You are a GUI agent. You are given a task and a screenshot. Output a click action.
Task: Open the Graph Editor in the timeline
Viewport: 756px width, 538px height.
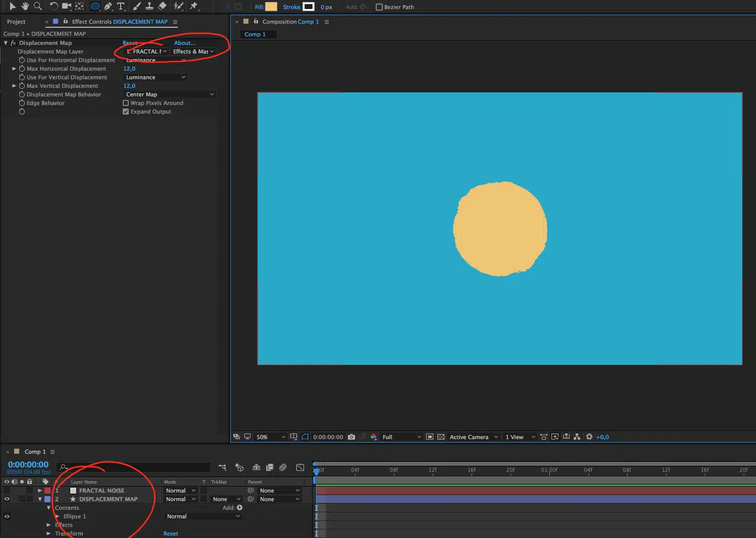[300, 467]
